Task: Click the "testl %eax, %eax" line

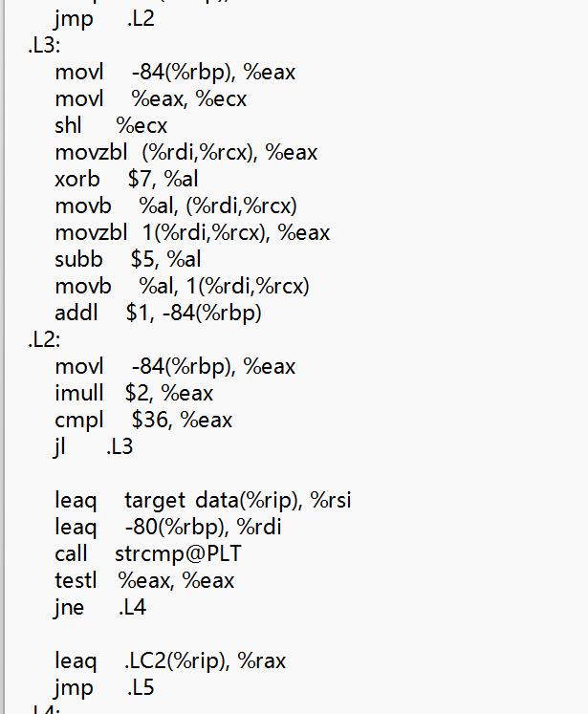Action: pos(144,580)
